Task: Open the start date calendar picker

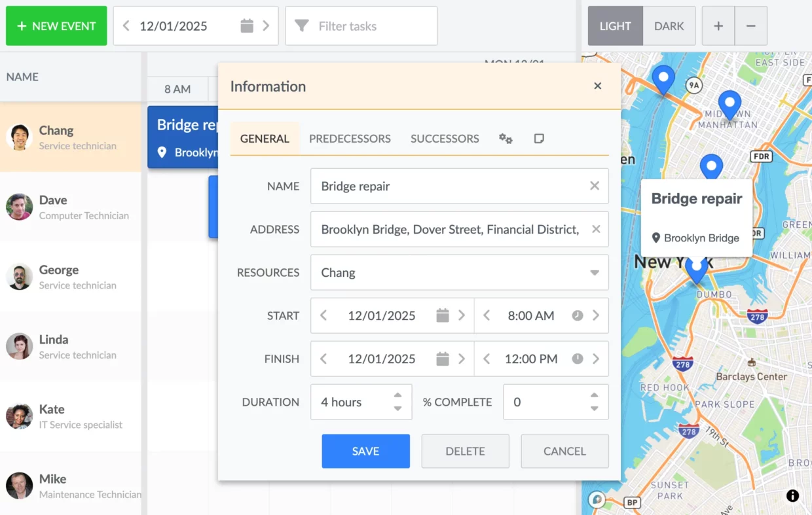Action: (443, 315)
